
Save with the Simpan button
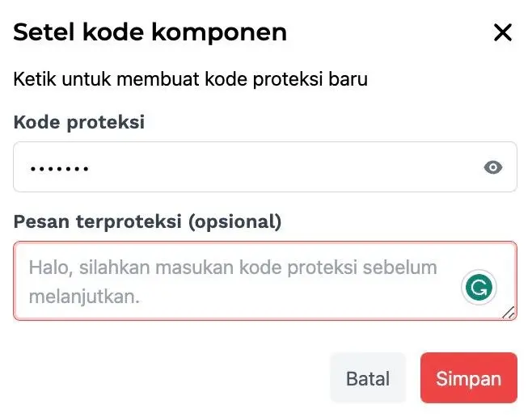468,378
